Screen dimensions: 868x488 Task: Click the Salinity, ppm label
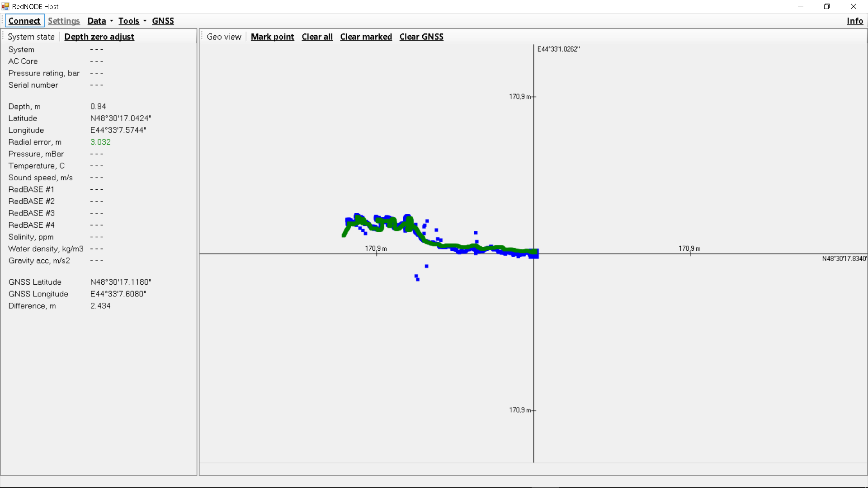point(31,237)
